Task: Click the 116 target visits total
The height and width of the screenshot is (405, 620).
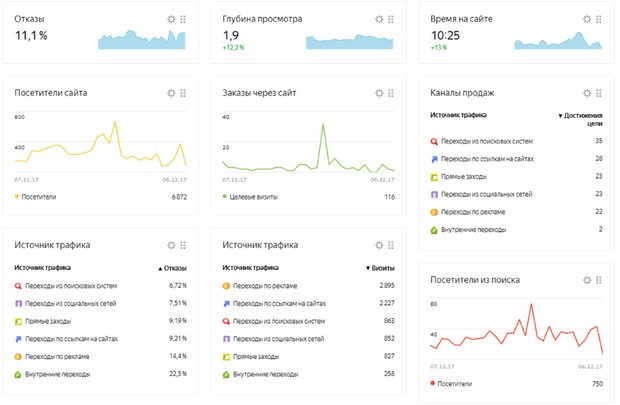Action: point(389,197)
